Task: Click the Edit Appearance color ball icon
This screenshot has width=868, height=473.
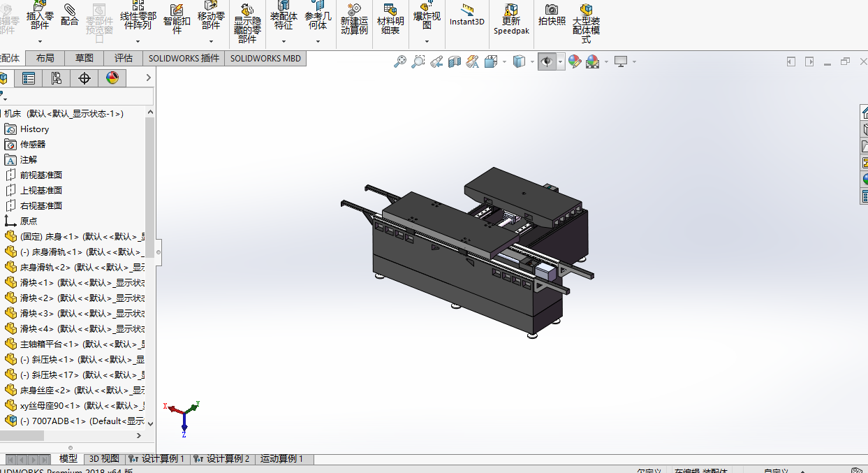Action: tap(575, 61)
